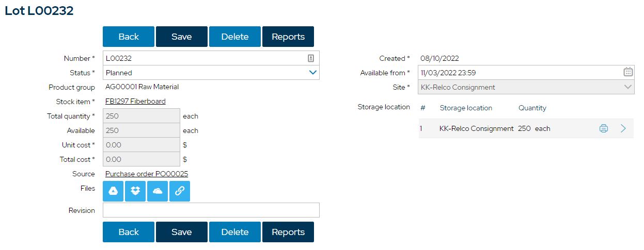Open the top Reports button
644x250 pixels.
[x=288, y=37]
